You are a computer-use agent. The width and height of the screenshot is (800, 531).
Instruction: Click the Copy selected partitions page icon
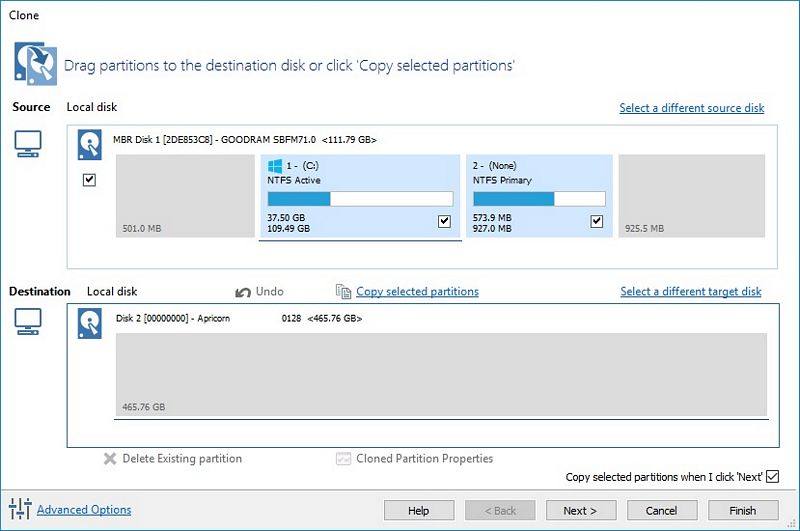pyautogui.click(x=343, y=291)
